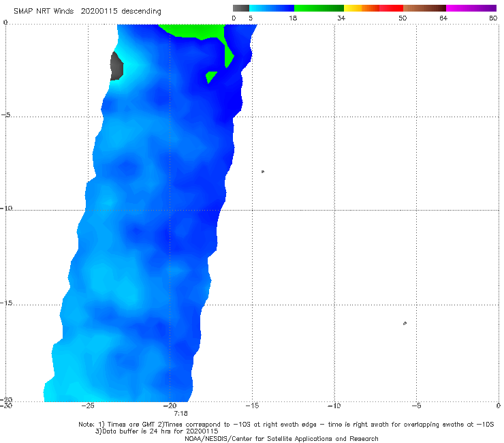Click the latitude axis label '-5' on left
The image size is (504, 443).
(6, 114)
